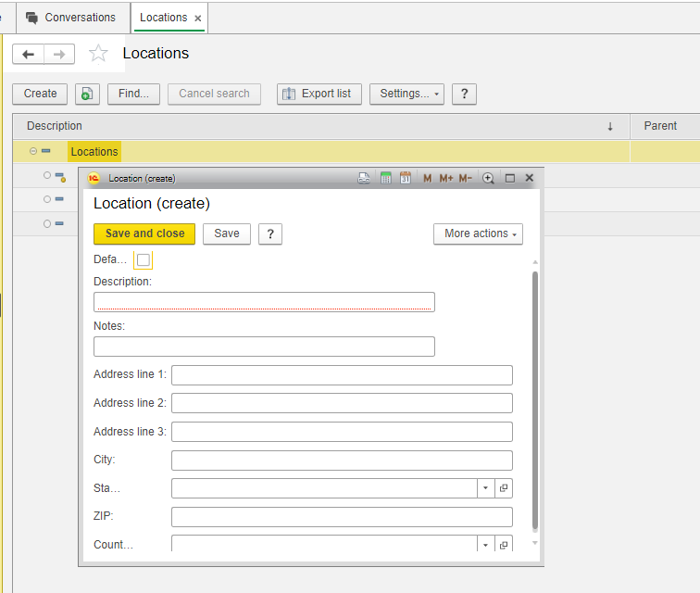Click the Description input field

pos(264,302)
